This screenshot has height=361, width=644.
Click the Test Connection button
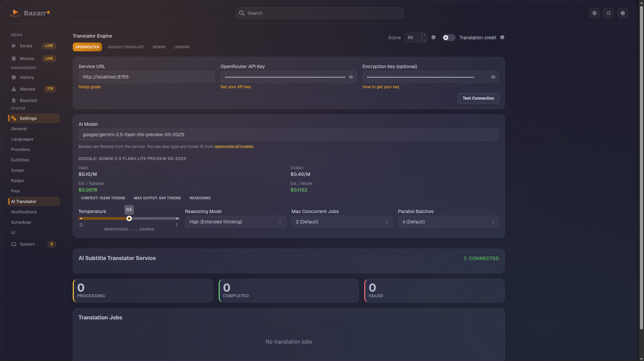[478, 98]
